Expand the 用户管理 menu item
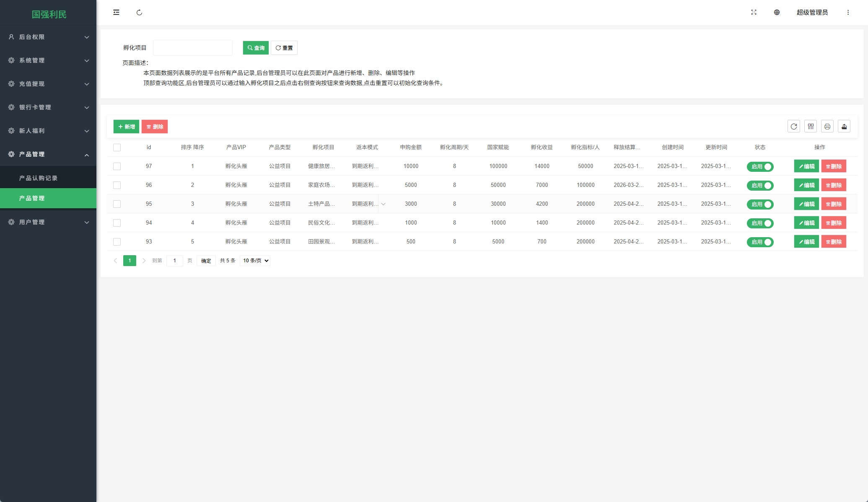 [x=48, y=222]
